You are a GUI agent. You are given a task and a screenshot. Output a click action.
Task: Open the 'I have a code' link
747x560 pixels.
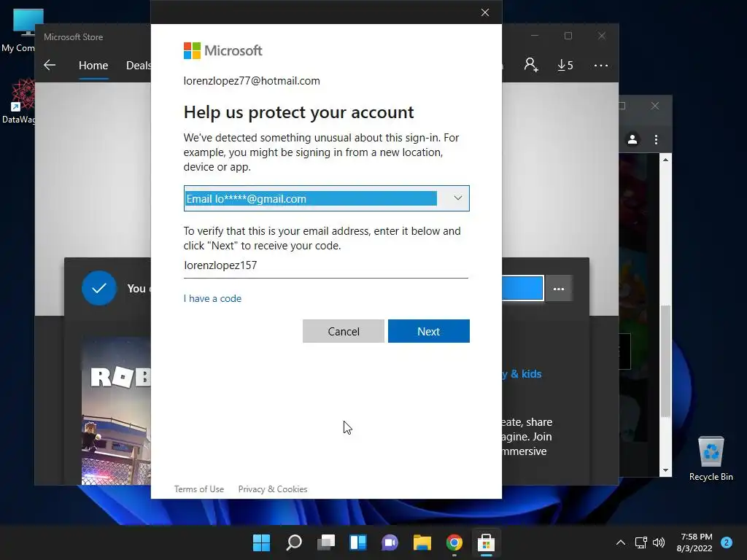(212, 298)
